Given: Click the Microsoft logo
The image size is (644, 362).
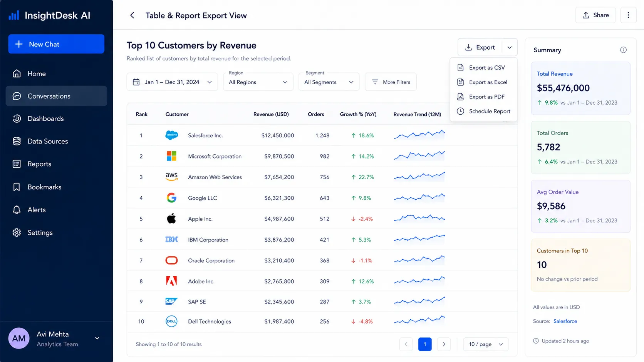Looking at the screenshot, I should (x=171, y=156).
